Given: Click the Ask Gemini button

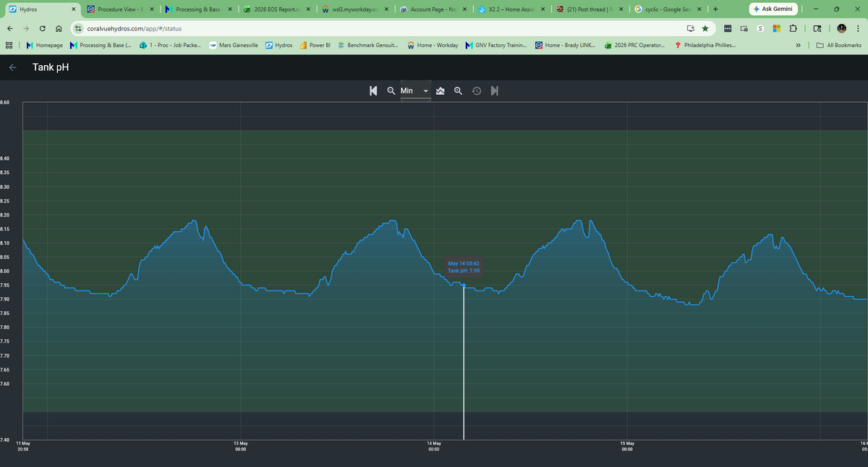Looking at the screenshot, I should click(773, 9).
